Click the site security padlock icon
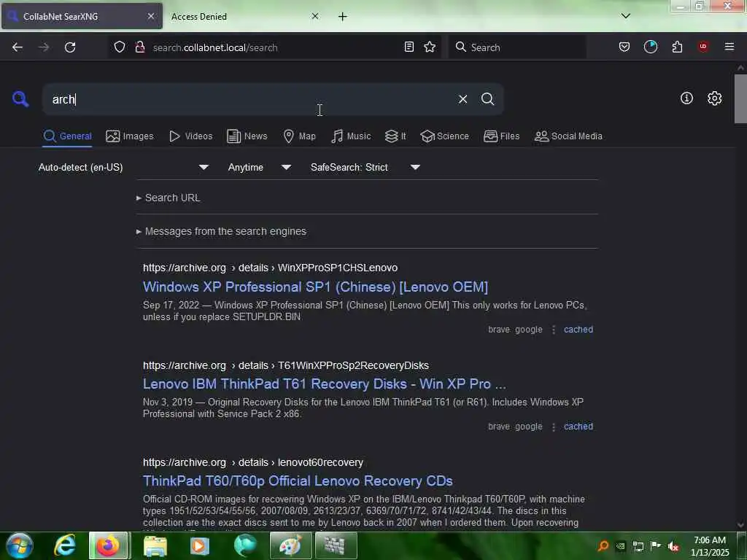Screen dimensions: 747x560 [139, 47]
